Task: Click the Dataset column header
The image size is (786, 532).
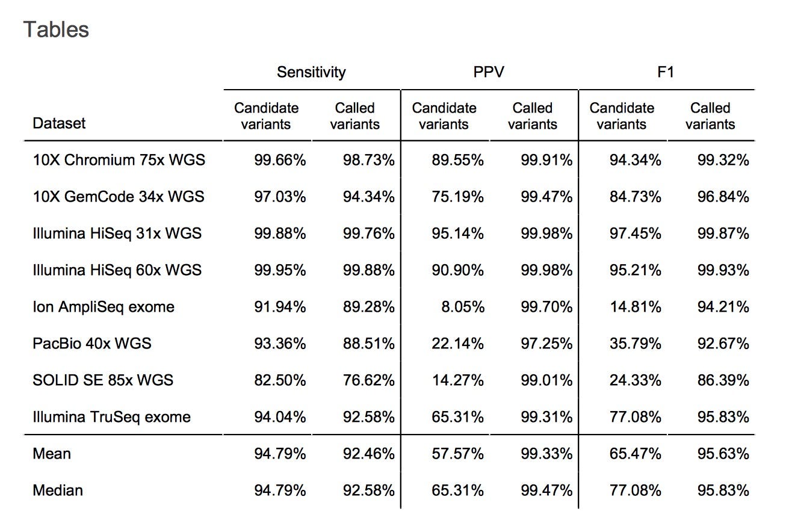Action: [x=59, y=123]
